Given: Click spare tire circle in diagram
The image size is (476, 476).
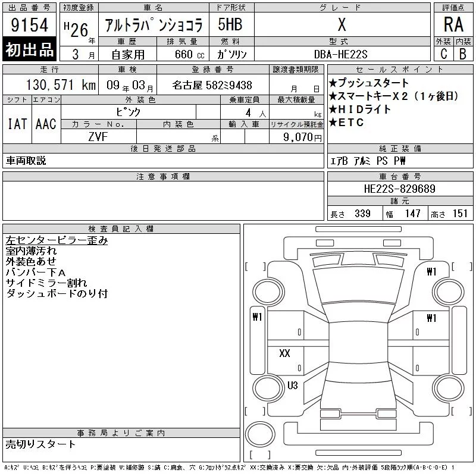Looking at the screenshot, I should [260, 434].
